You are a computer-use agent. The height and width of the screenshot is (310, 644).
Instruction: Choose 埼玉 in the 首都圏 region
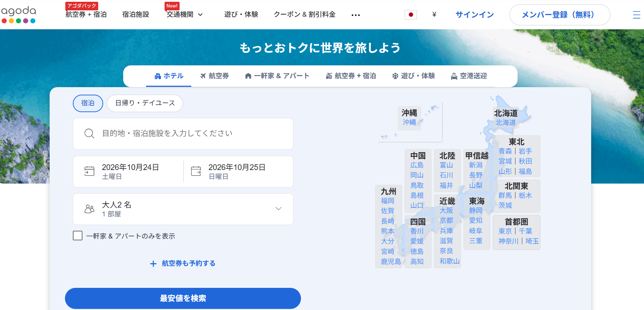click(532, 241)
